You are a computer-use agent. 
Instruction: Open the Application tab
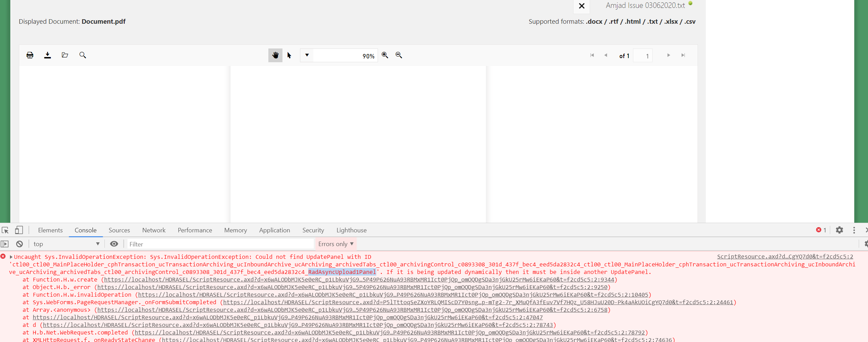point(275,230)
